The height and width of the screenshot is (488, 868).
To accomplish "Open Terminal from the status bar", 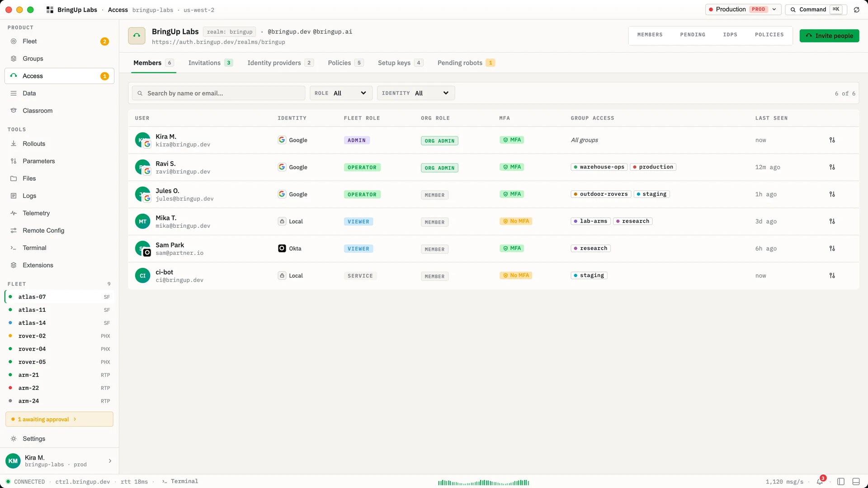I will (x=180, y=482).
